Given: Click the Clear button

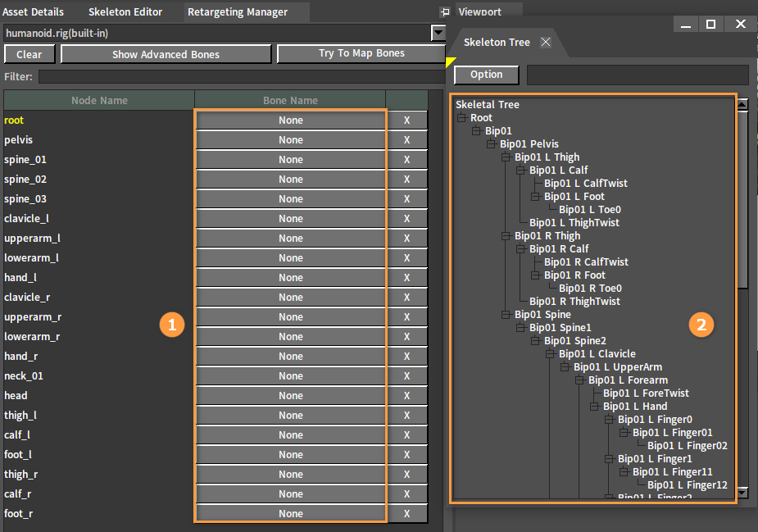Looking at the screenshot, I should pos(30,54).
